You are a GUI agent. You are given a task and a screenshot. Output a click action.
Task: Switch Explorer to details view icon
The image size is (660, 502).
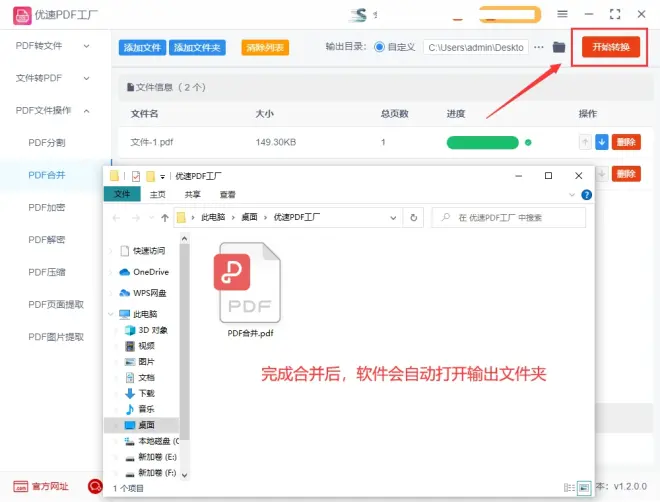(569, 488)
